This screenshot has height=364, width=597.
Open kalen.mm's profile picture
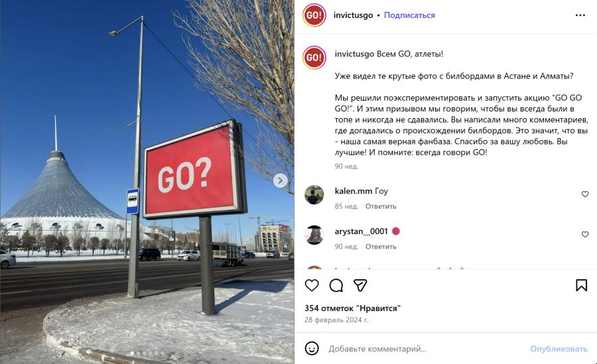[x=314, y=195]
